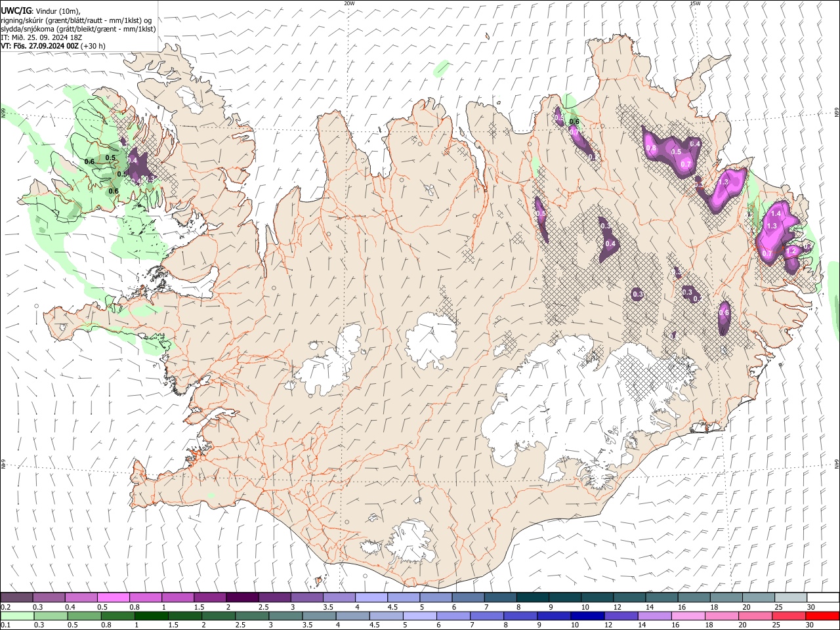Pick dark teal snow swatch between 8 and 9

point(532,597)
